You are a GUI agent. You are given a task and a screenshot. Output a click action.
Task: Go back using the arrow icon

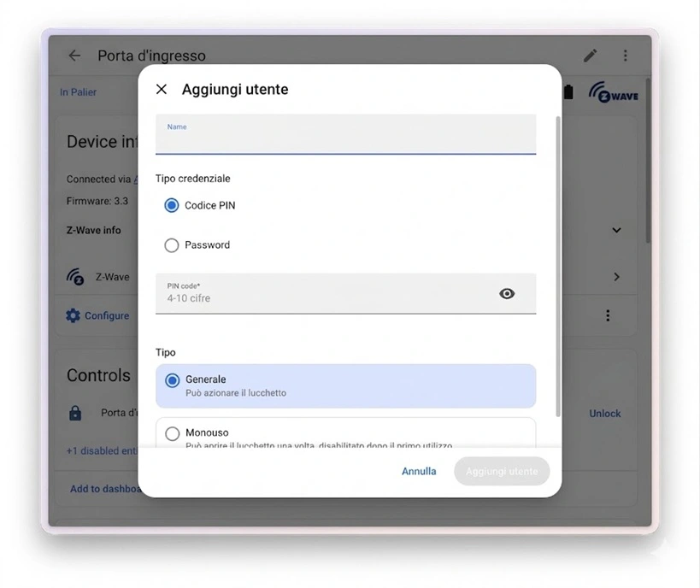[x=74, y=56]
